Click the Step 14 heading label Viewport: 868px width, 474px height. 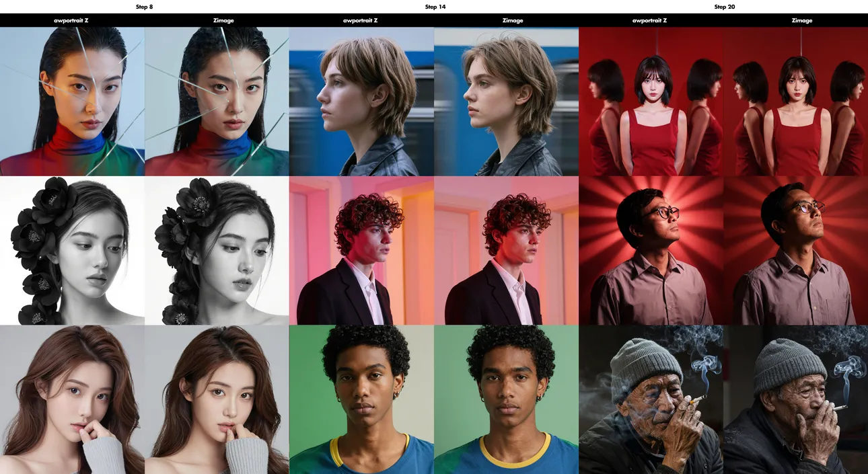pos(435,7)
